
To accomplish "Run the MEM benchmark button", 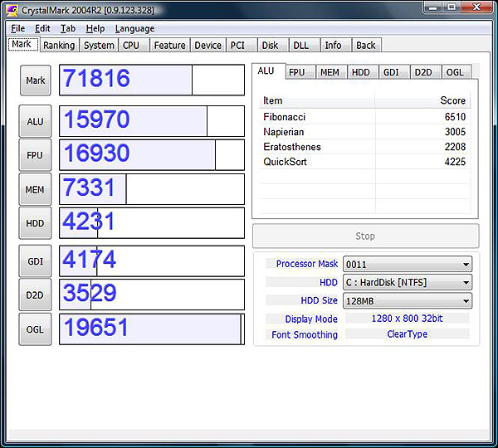I will [35, 189].
